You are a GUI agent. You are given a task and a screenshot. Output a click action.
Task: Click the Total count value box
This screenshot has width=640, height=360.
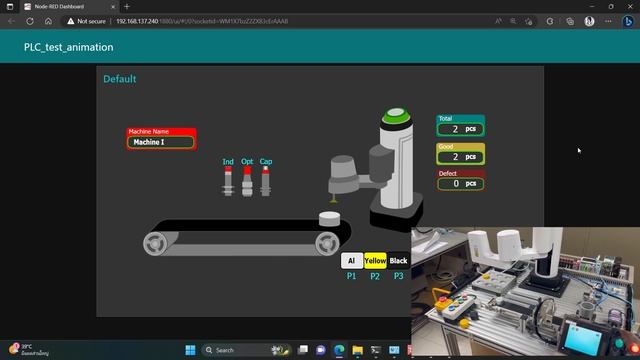click(460, 129)
